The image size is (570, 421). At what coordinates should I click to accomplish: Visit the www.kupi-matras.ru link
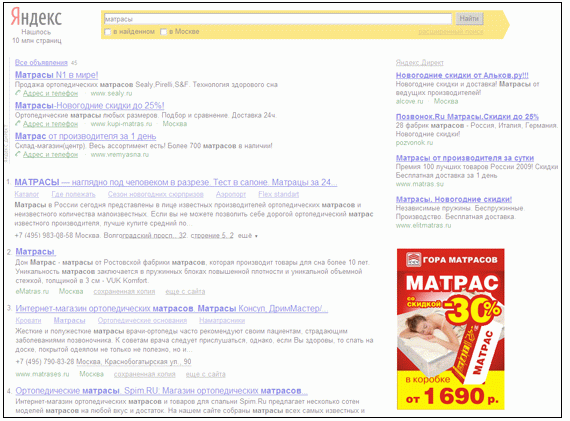click(121, 124)
